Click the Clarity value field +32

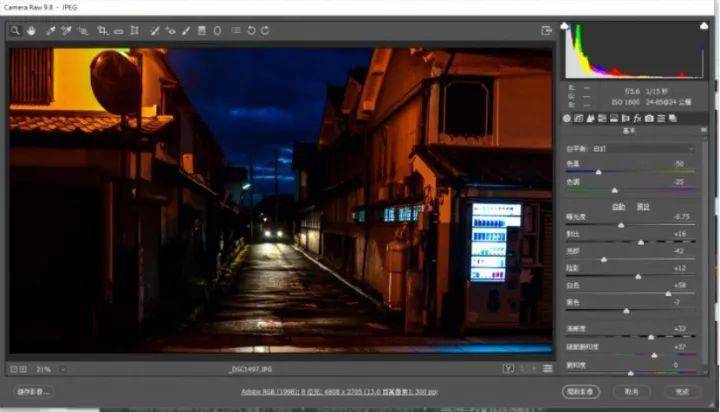click(680, 329)
